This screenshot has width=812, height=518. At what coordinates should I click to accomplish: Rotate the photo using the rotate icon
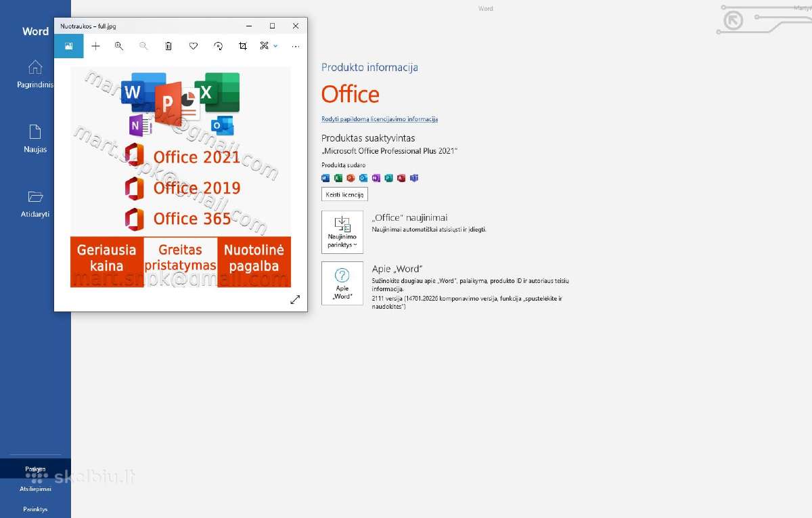(218, 46)
